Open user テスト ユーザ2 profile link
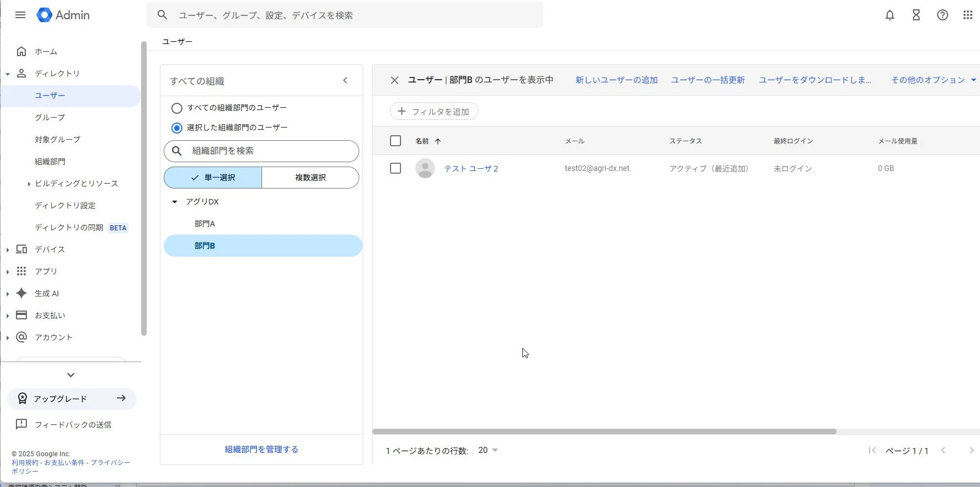The height and width of the screenshot is (487, 980). point(471,168)
